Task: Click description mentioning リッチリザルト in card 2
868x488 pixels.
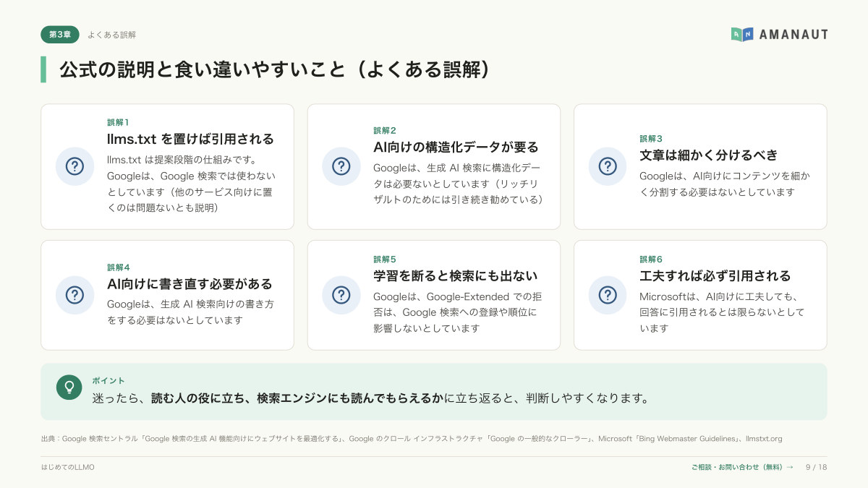Action: click(x=458, y=184)
